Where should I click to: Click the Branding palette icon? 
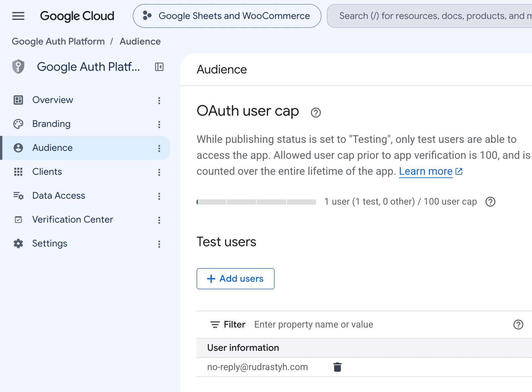point(18,124)
